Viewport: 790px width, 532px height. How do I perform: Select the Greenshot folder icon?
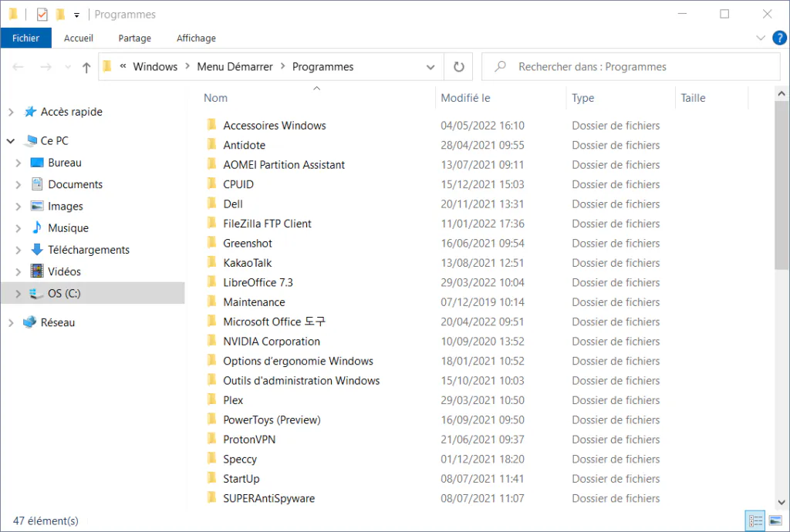click(212, 243)
